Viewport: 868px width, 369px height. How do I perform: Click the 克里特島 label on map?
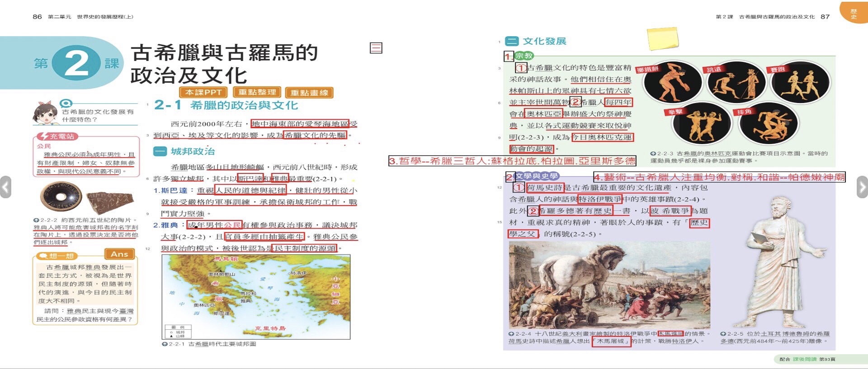pyautogui.click(x=270, y=328)
